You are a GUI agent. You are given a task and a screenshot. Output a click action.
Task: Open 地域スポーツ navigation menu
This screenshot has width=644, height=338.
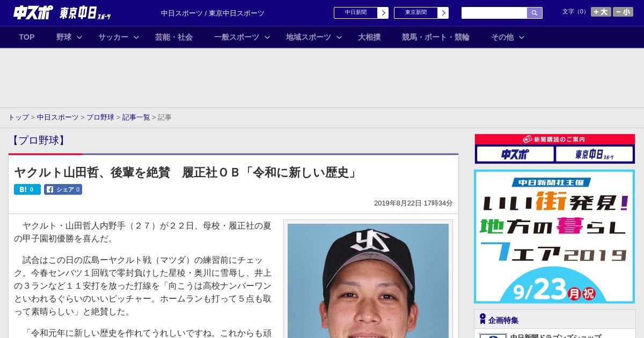309,37
